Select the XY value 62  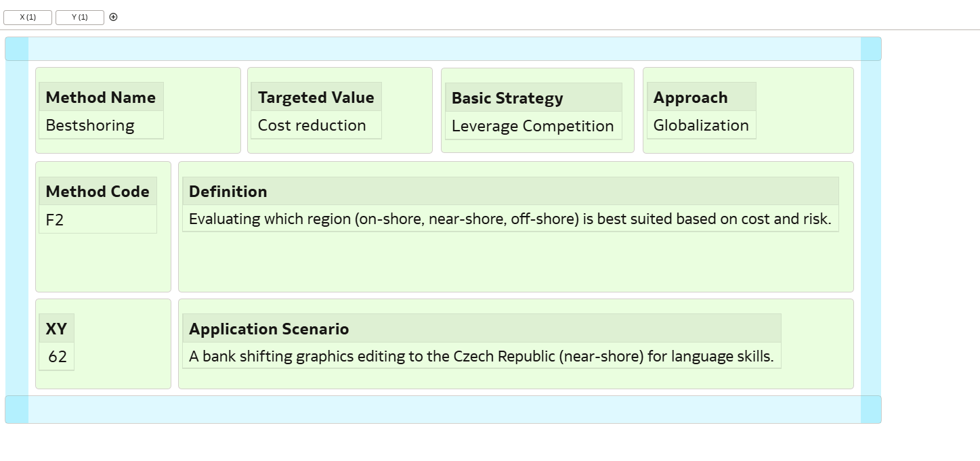pos(58,357)
